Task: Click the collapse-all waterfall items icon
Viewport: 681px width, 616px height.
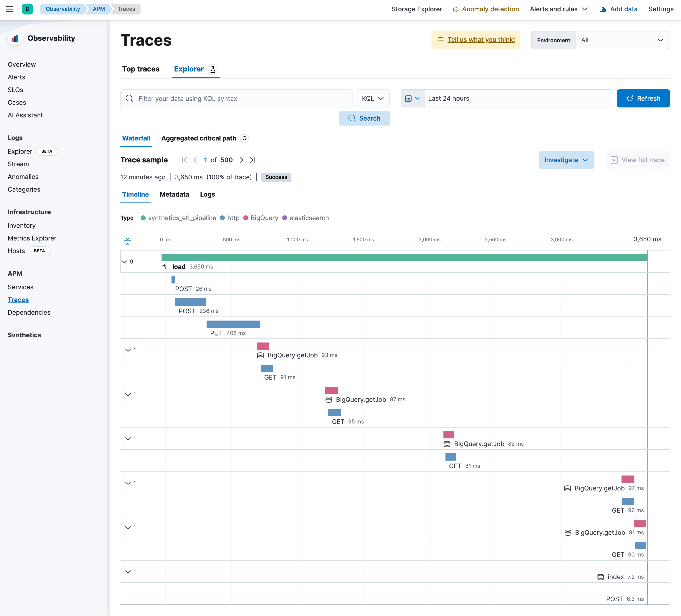Action: [x=127, y=241]
